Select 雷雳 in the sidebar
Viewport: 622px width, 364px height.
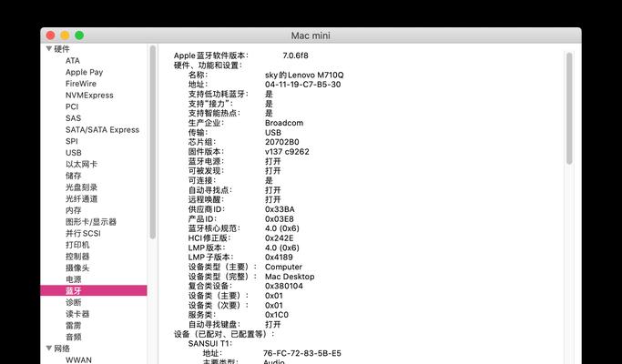[74, 325]
